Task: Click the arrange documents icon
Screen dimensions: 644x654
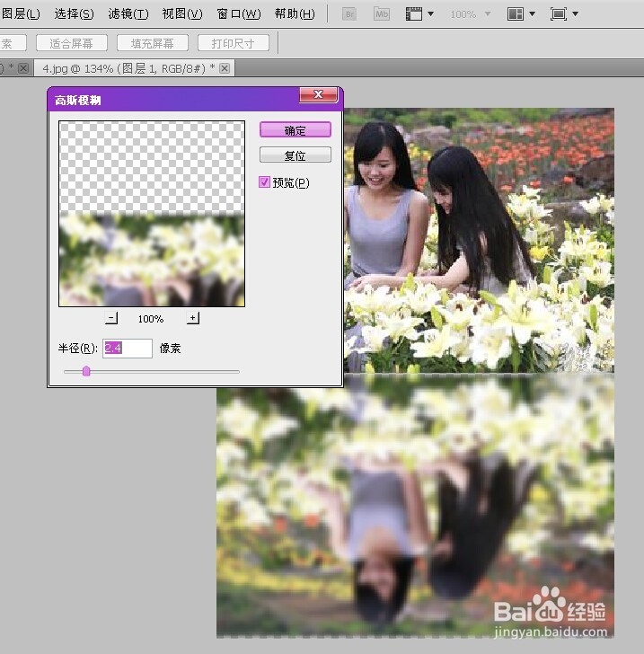Action: tap(516, 14)
